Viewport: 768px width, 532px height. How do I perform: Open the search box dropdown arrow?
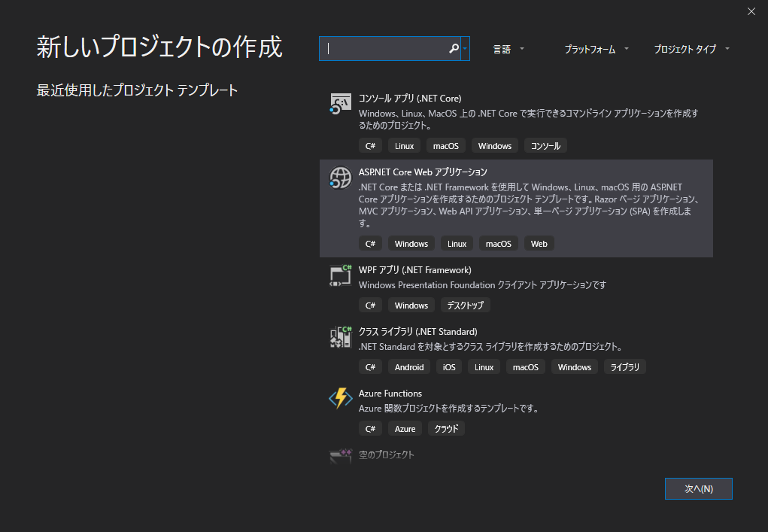coord(466,48)
